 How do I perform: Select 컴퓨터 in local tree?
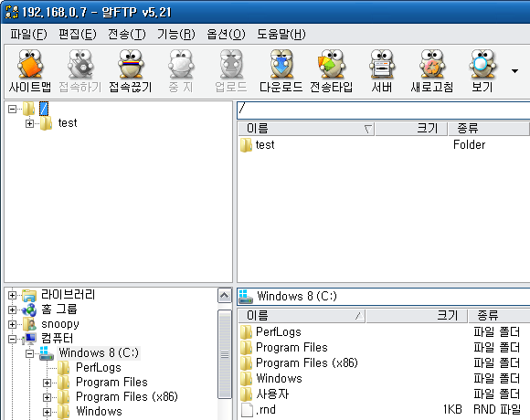click(57, 339)
